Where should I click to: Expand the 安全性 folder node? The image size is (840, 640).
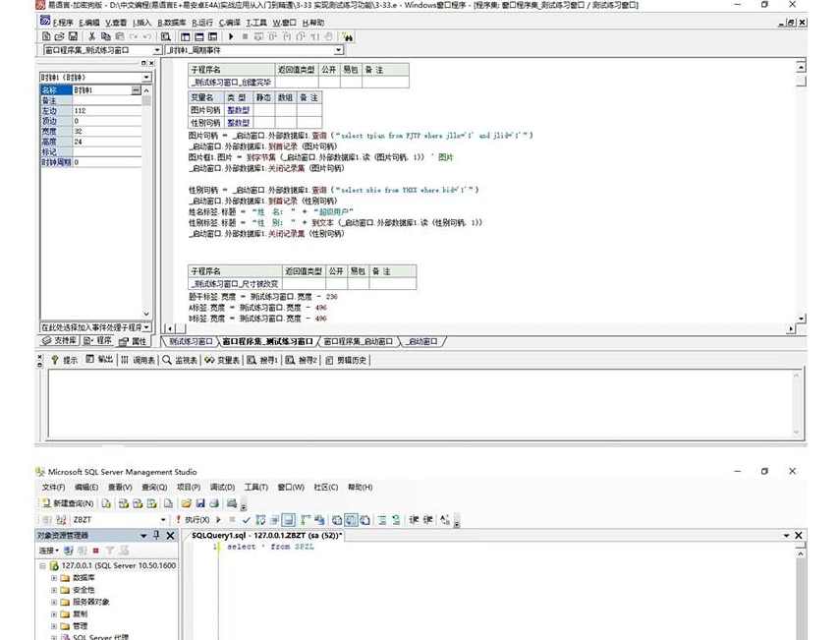click(x=54, y=590)
